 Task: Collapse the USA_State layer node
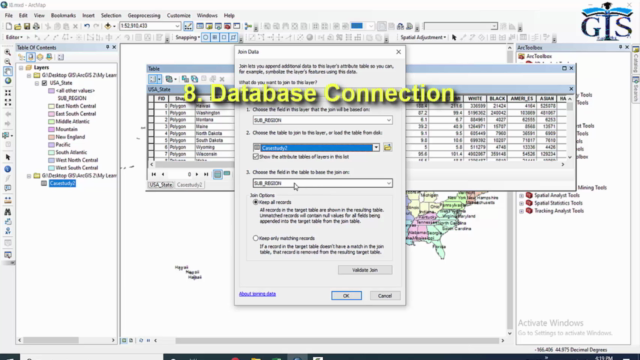(37, 83)
